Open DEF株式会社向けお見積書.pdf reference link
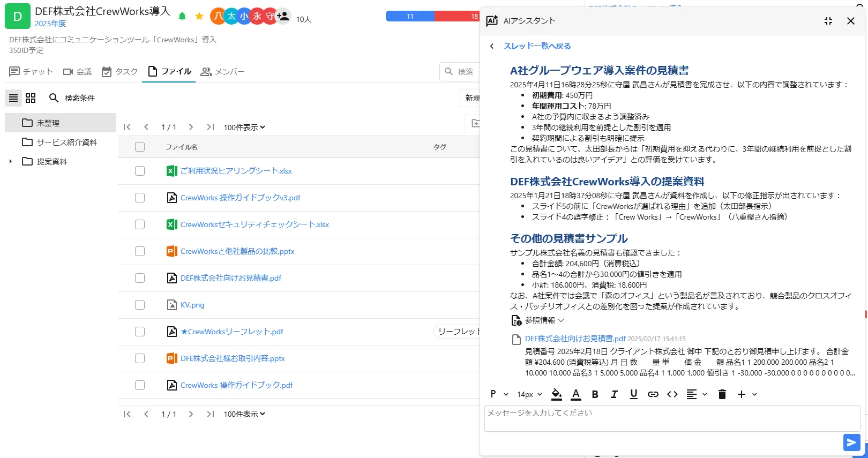 click(575, 339)
